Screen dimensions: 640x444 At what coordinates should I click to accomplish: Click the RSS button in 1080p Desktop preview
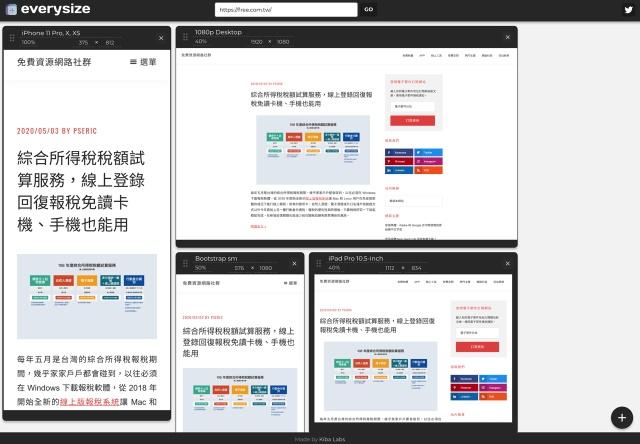(x=428, y=170)
